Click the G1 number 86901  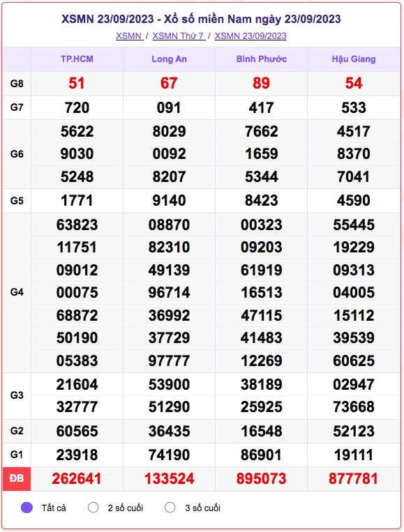(x=262, y=455)
